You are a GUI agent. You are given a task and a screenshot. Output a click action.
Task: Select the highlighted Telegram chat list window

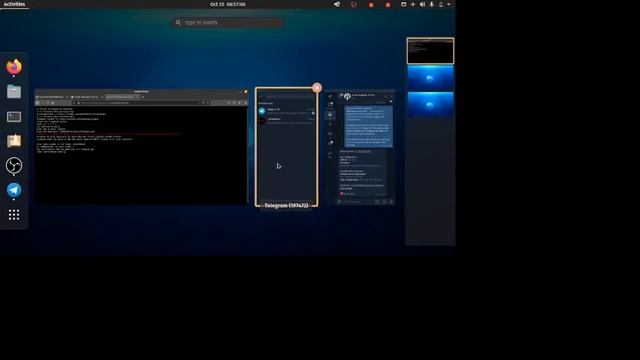pyautogui.click(x=287, y=147)
